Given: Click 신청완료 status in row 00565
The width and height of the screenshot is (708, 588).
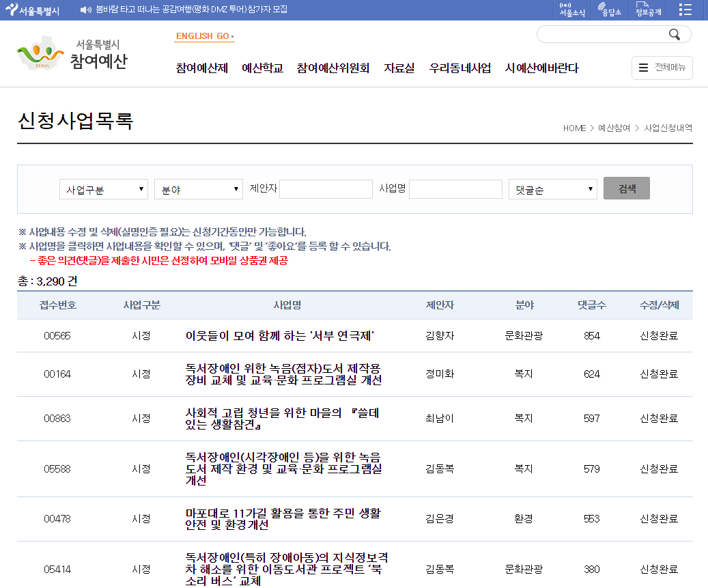Looking at the screenshot, I should tap(660, 335).
